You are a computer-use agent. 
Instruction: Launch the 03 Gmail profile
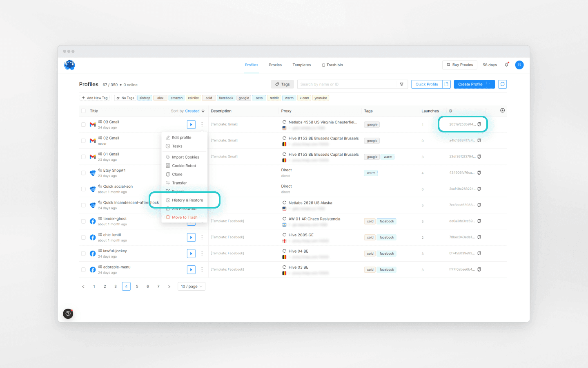191,124
